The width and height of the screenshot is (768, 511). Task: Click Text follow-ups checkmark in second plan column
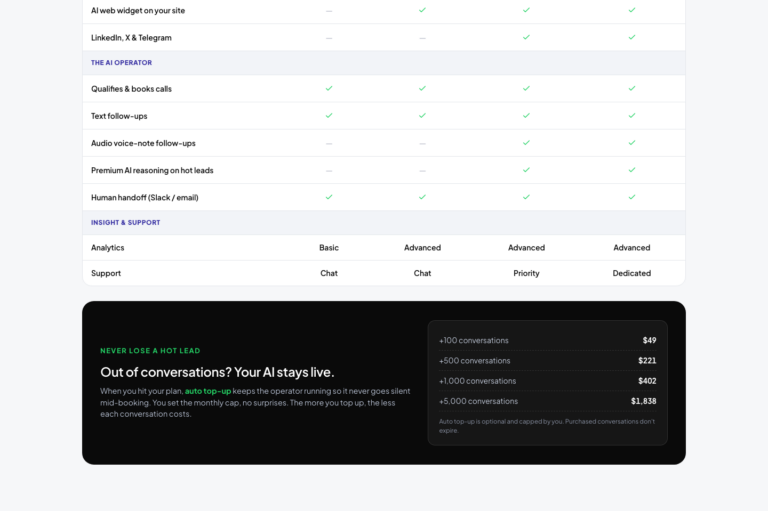(422, 116)
